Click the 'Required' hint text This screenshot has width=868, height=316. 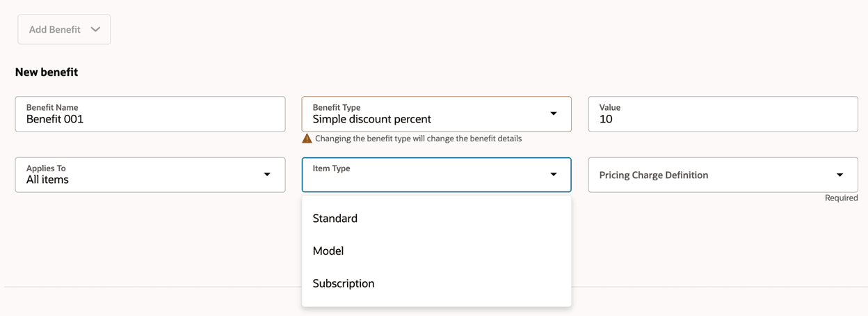(841, 198)
